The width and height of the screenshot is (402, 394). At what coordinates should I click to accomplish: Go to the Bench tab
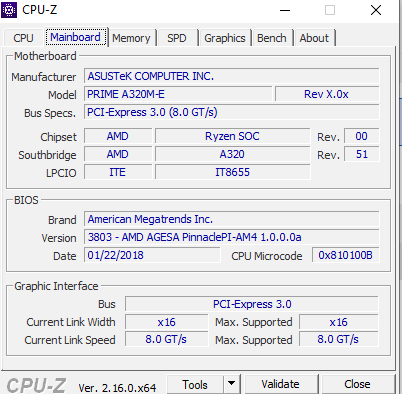click(x=272, y=38)
